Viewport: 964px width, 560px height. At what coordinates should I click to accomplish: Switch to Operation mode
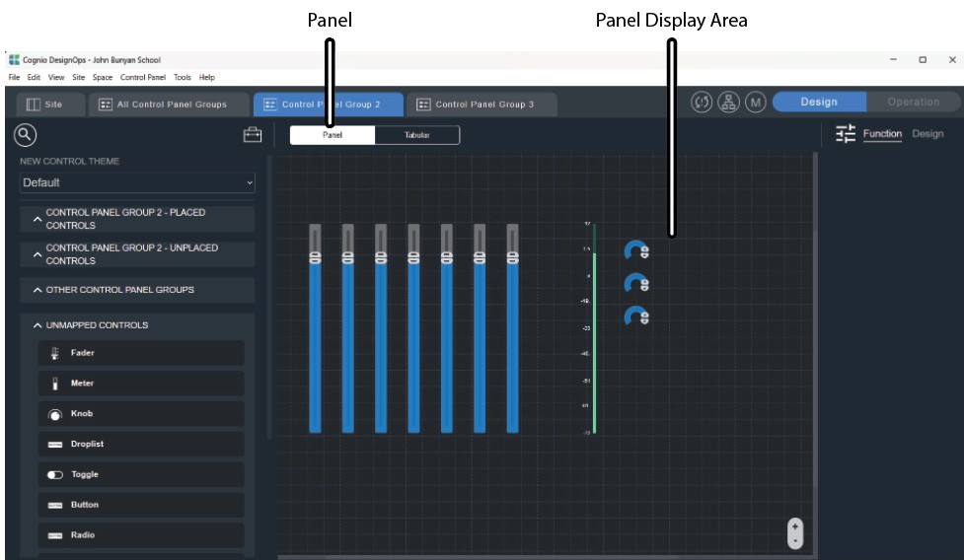point(913,102)
